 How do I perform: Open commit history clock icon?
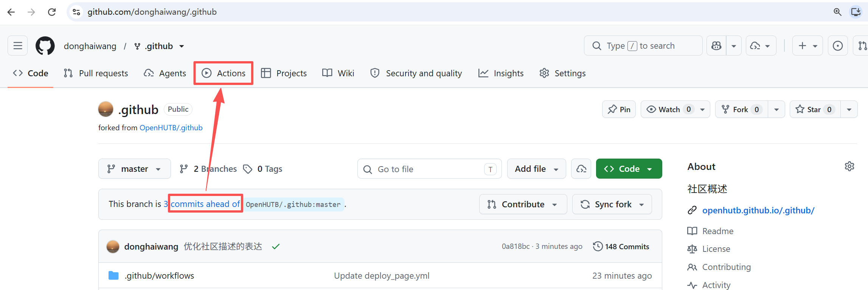pos(598,246)
